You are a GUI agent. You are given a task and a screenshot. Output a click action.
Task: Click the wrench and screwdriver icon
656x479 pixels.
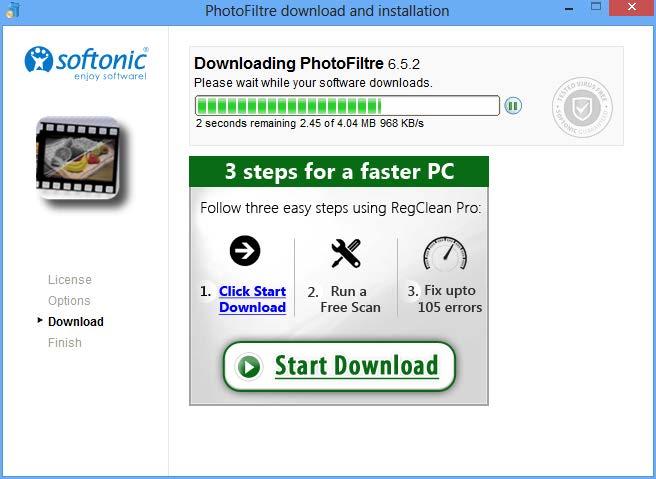[x=346, y=253]
